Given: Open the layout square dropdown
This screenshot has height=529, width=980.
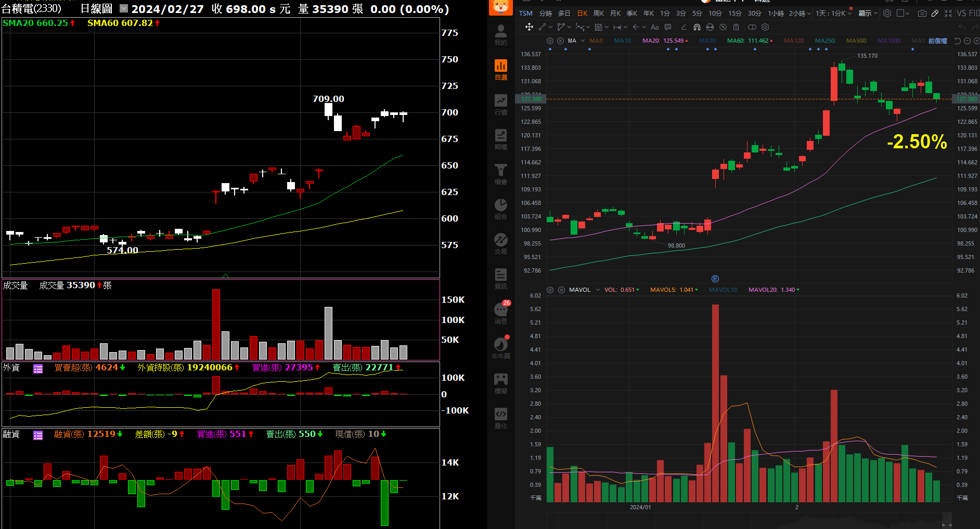Looking at the screenshot, I should (904, 13).
